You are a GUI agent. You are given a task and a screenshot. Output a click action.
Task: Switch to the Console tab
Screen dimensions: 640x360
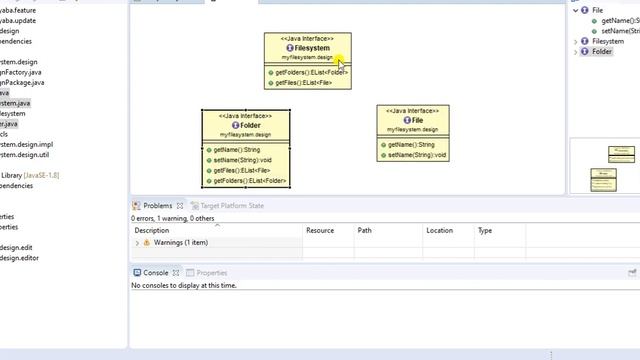156,273
